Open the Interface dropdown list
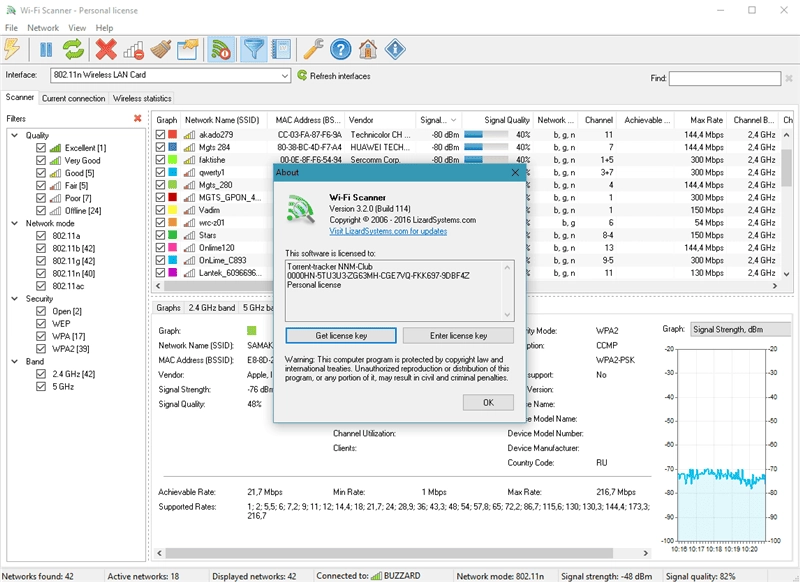The image size is (800, 582). click(x=285, y=75)
